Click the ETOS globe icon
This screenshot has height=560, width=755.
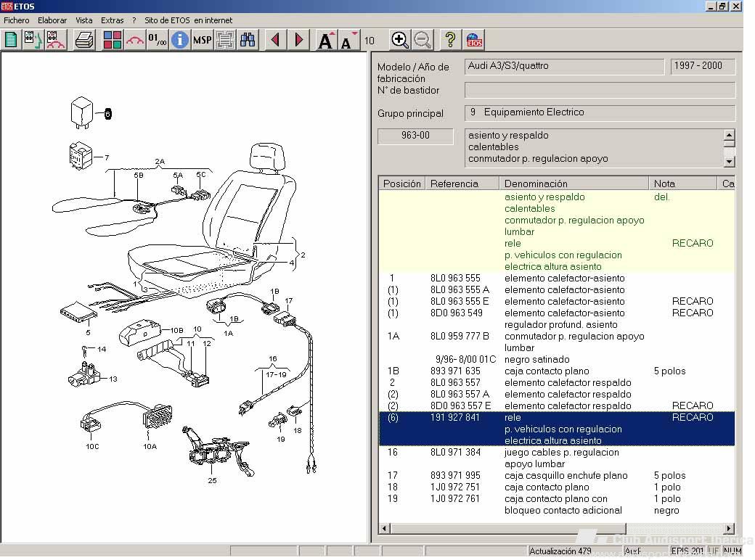tap(474, 39)
